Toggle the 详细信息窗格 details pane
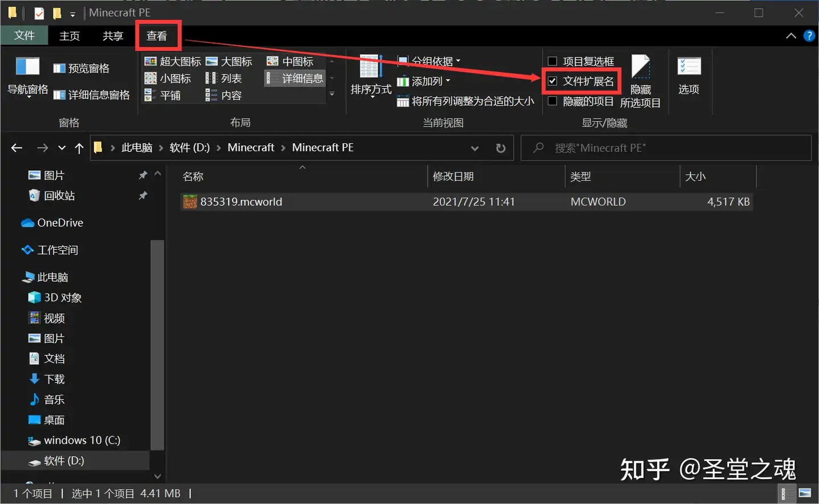Image resolution: width=819 pixels, height=504 pixels. pyautogui.click(x=92, y=95)
